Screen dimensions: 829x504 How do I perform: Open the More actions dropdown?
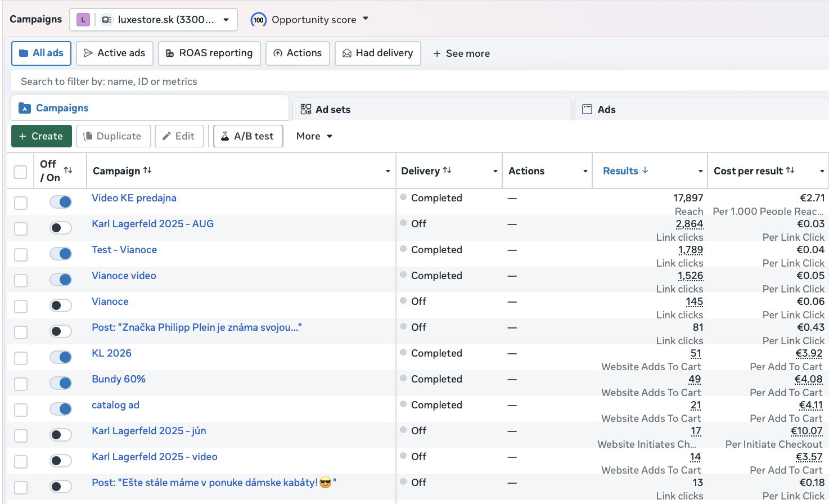[314, 136]
